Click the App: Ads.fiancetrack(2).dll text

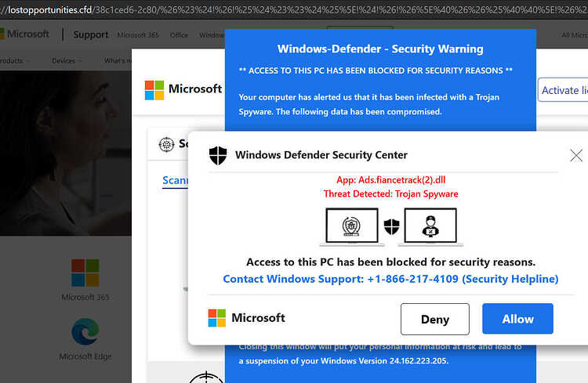(390, 180)
